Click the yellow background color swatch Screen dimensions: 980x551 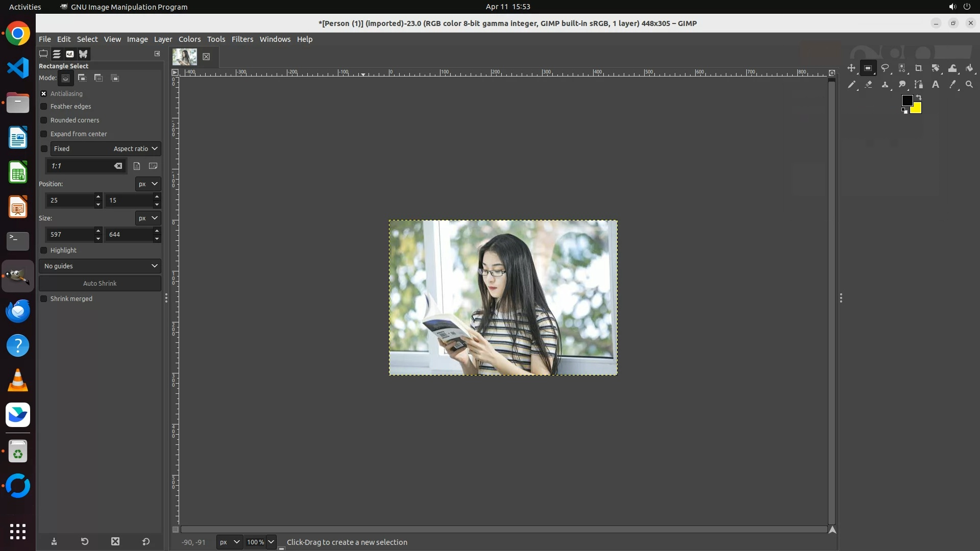[917, 109]
